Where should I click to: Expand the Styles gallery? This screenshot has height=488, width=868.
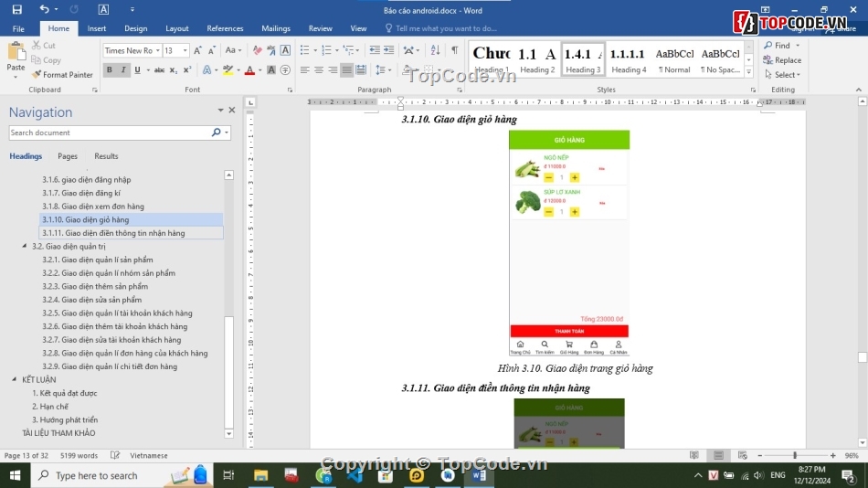748,71
